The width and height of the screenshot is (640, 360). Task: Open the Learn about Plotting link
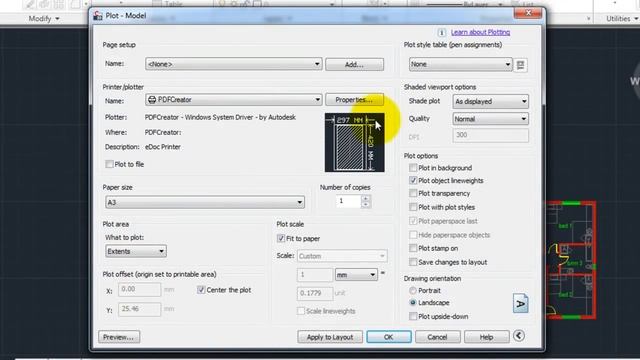click(x=480, y=32)
